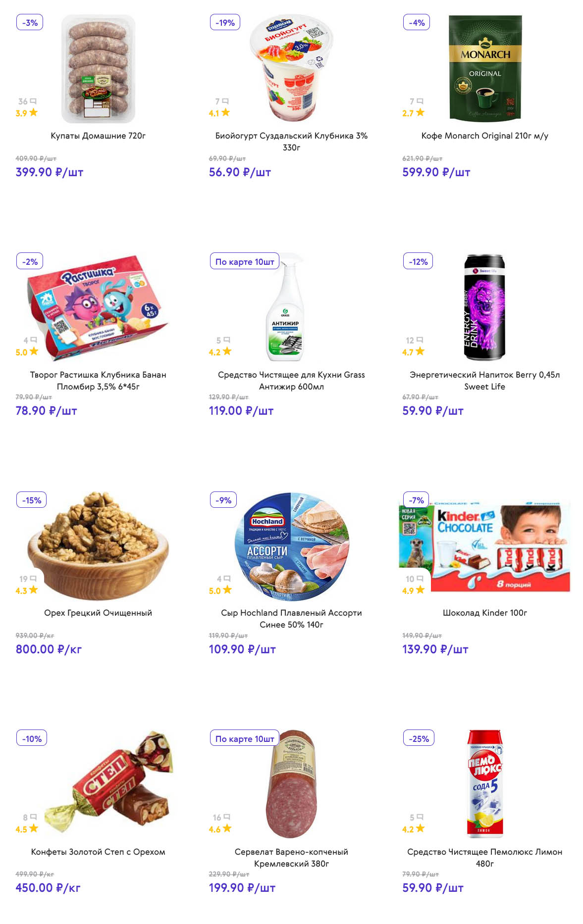Image resolution: width=583 pixels, height=924 pixels.
Task: Click the rating star on Энергетический Напиток Berry
Action: pyautogui.click(x=420, y=351)
